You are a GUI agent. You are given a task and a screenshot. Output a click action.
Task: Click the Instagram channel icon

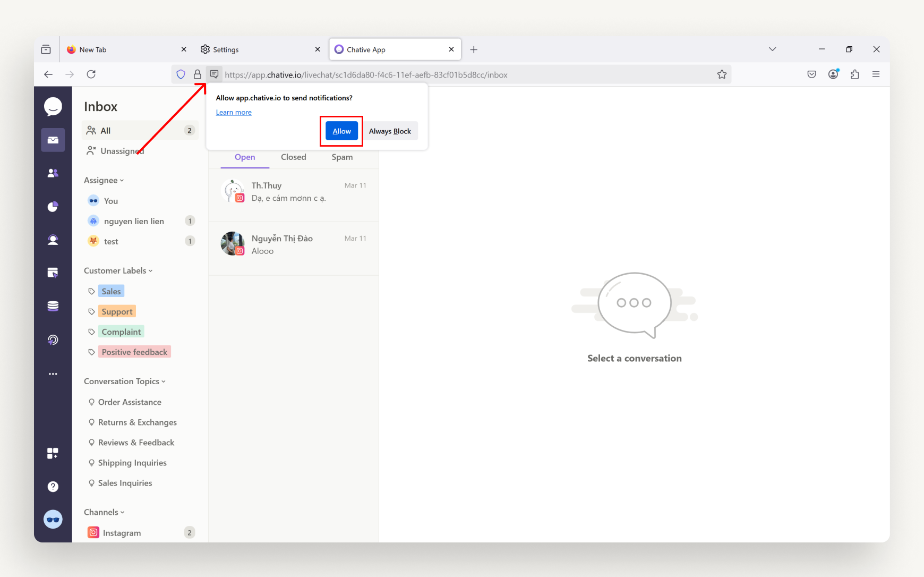tap(93, 532)
